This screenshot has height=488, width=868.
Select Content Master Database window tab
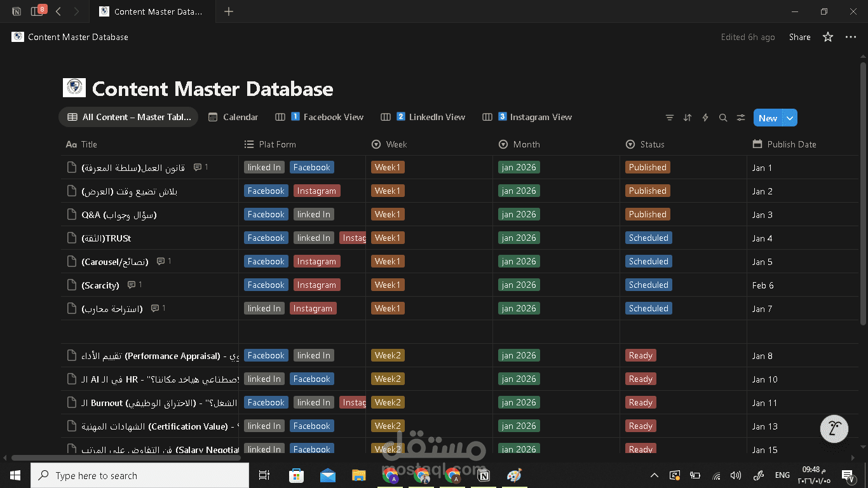pos(152,11)
